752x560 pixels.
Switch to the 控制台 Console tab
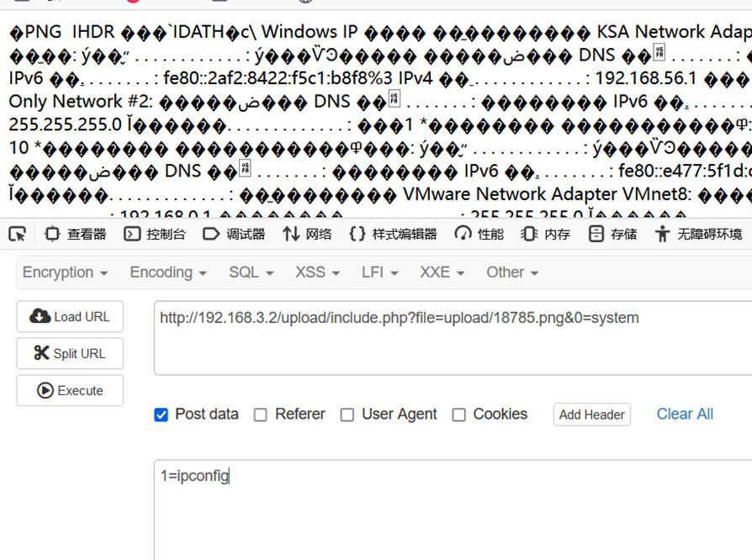pos(155,234)
